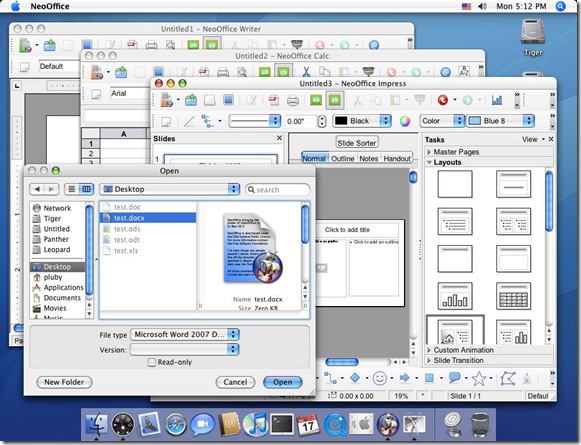Click the Symbol Shapes smiley icon
The image size is (581, 445).
pos(379,378)
